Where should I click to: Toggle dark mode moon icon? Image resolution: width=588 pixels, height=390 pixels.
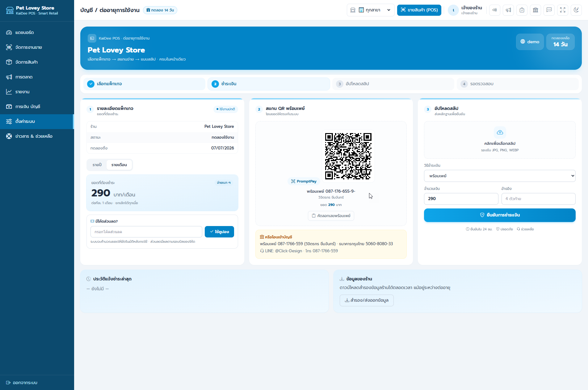(x=576, y=10)
